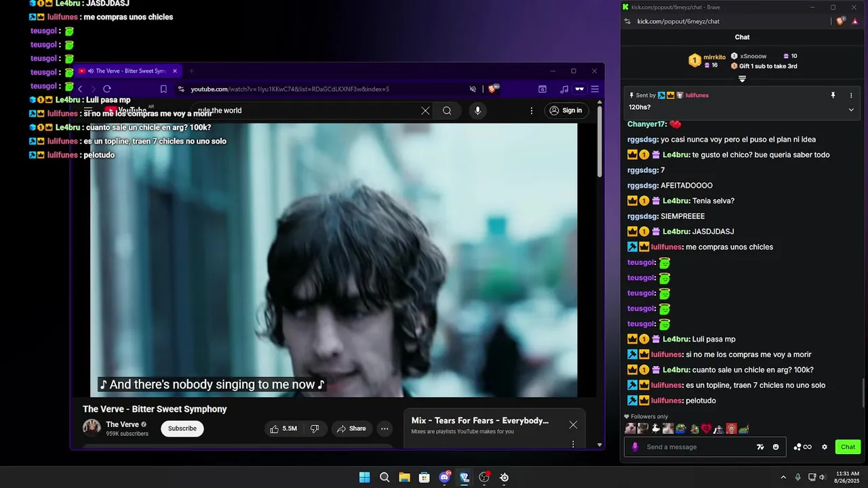
Task: Close the Mix playlist panel
Action: tap(573, 424)
